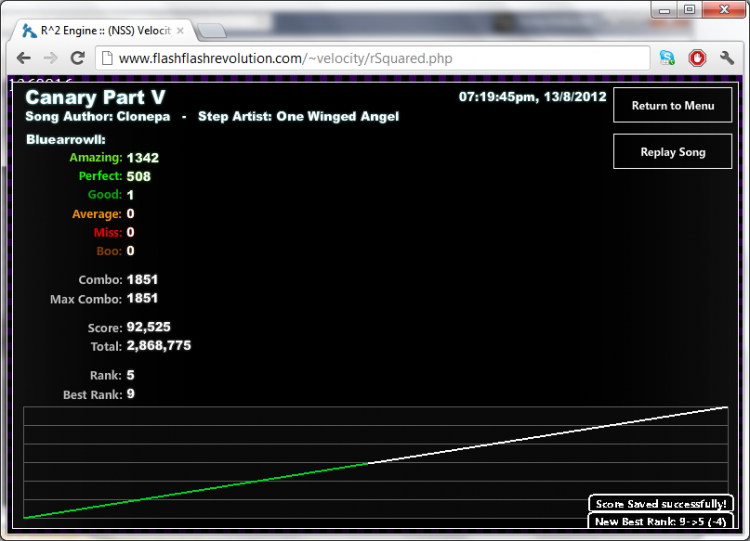Click the browser forward arrow
Viewport: 750px width, 541px height.
[x=50, y=58]
